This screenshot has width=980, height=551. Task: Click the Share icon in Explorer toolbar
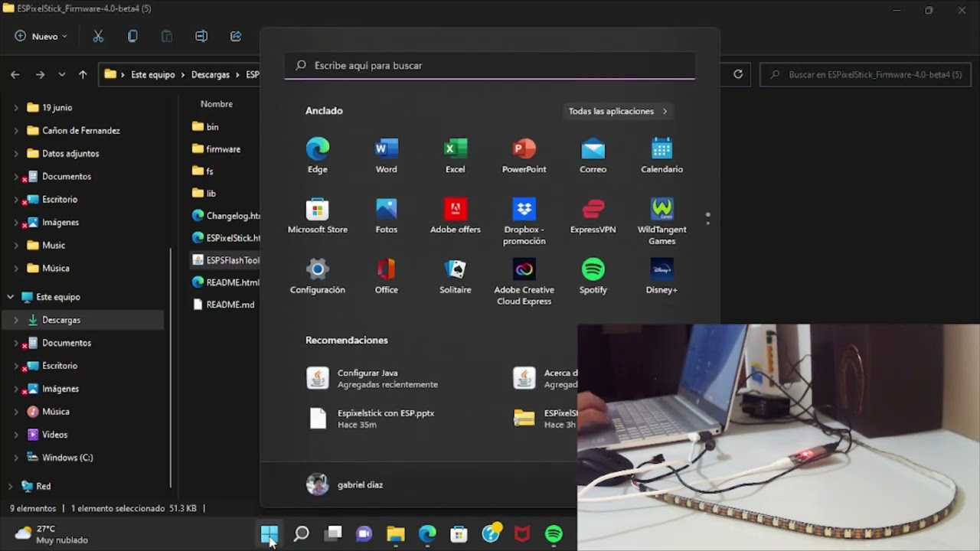(236, 36)
